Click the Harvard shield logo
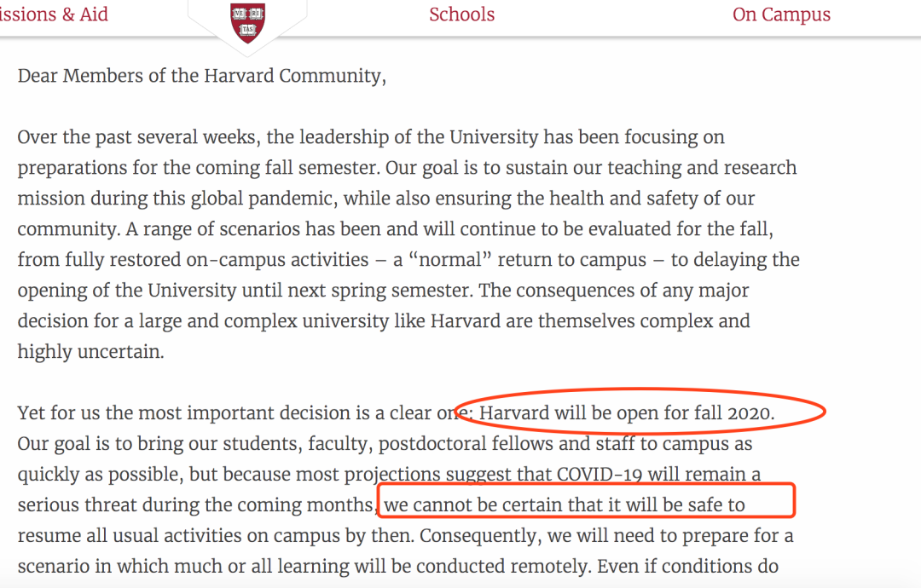This screenshot has width=921, height=588. pyautogui.click(x=247, y=22)
